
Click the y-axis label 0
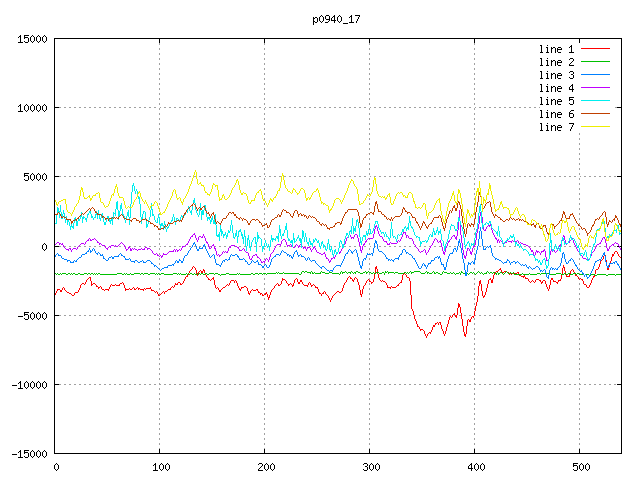(x=44, y=247)
